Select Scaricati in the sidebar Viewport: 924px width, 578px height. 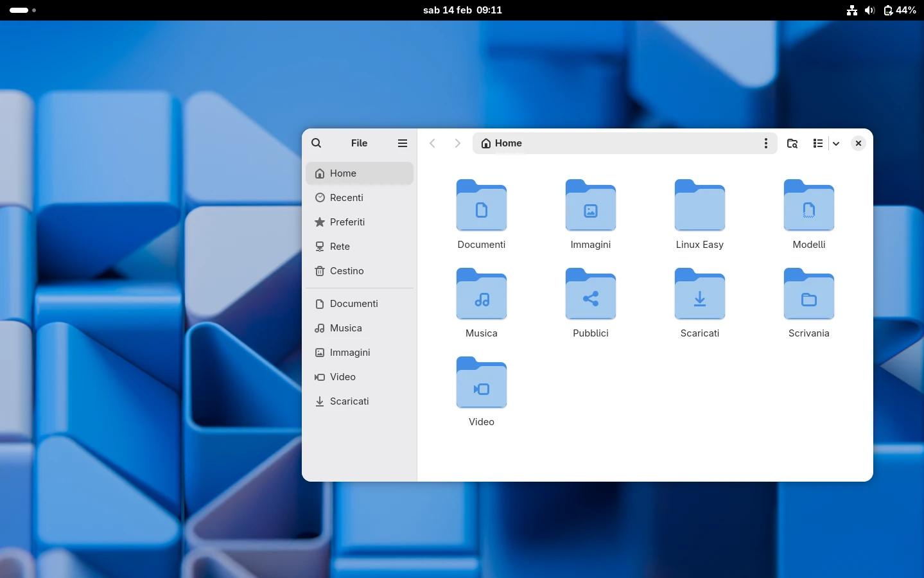click(349, 401)
